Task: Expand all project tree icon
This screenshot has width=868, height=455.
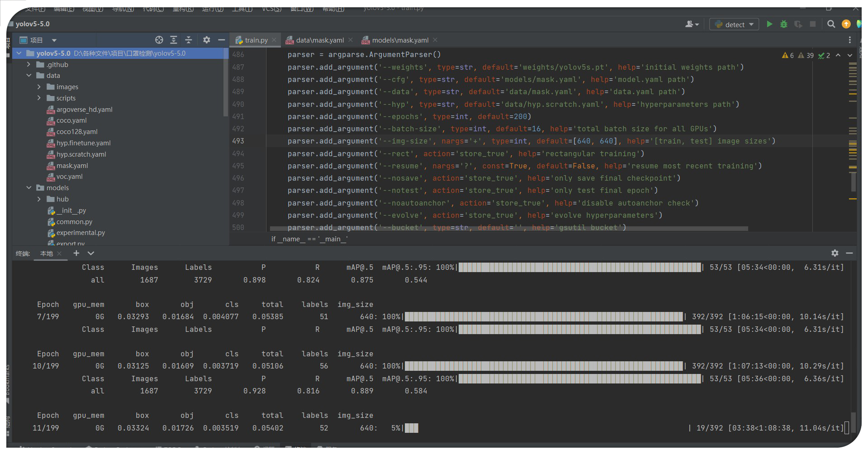Action: click(x=174, y=40)
